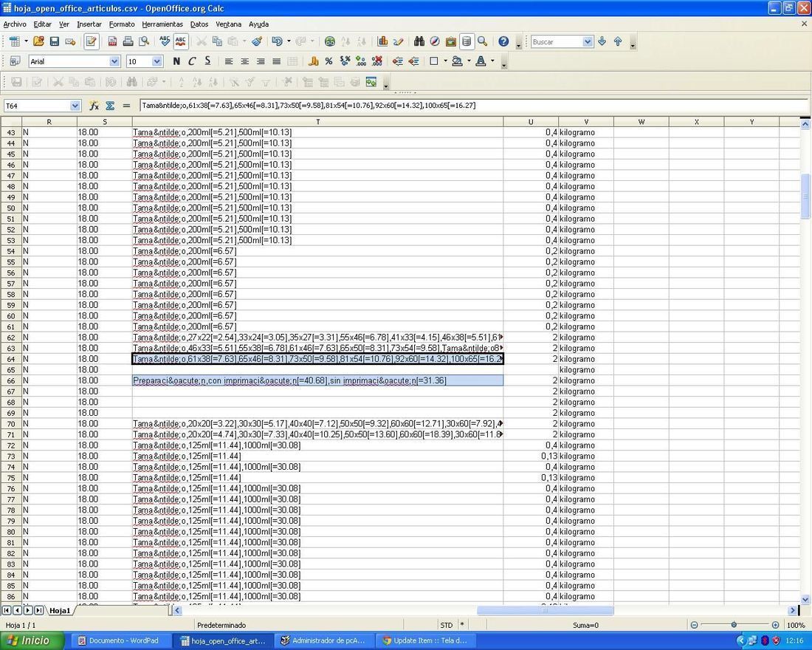Screen dimensions: 812x650
Task: Open the Borders dropdown arrow
Action: [445, 61]
